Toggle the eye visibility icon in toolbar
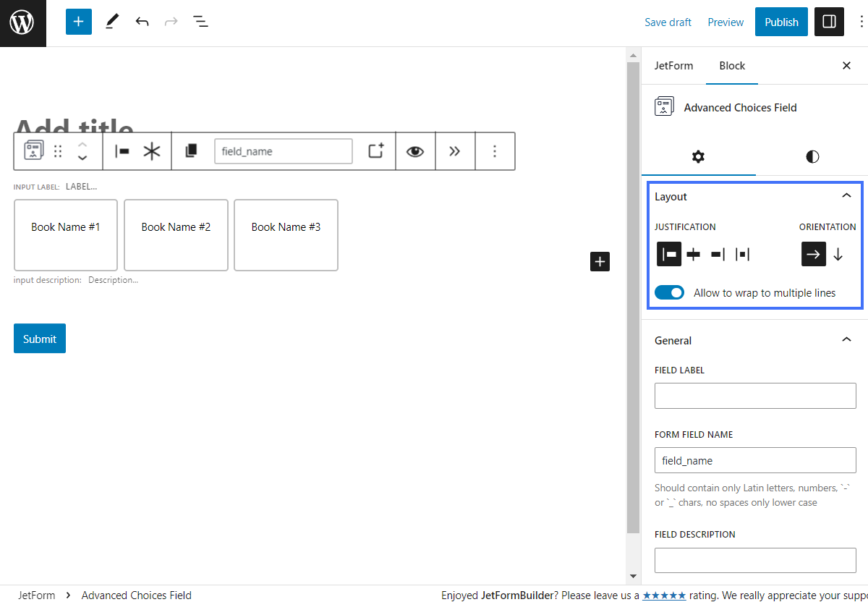Image resolution: width=868 pixels, height=602 pixels. coord(415,151)
